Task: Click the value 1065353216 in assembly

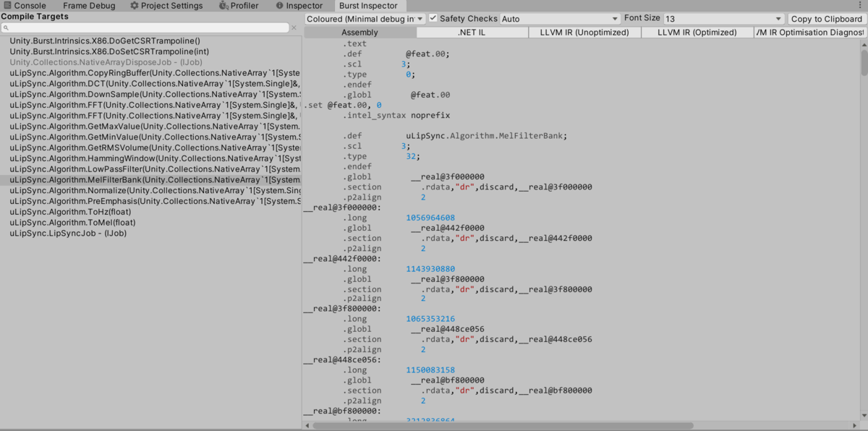Action: click(430, 319)
